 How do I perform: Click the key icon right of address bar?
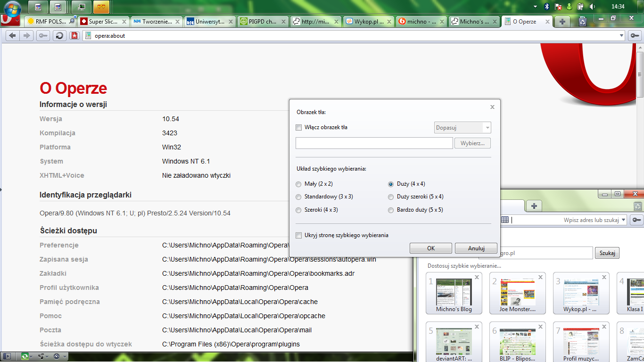click(x=635, y=36)
